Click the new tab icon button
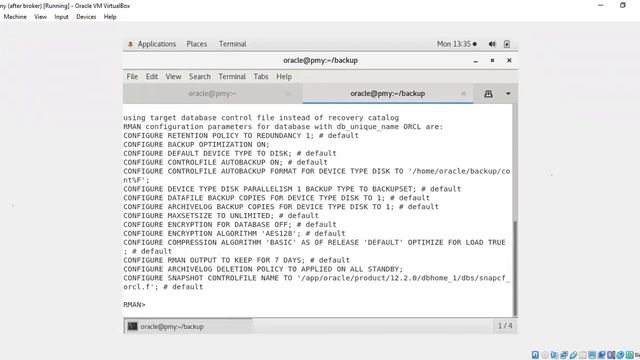 pyautogui.click(x=488, y=93)
